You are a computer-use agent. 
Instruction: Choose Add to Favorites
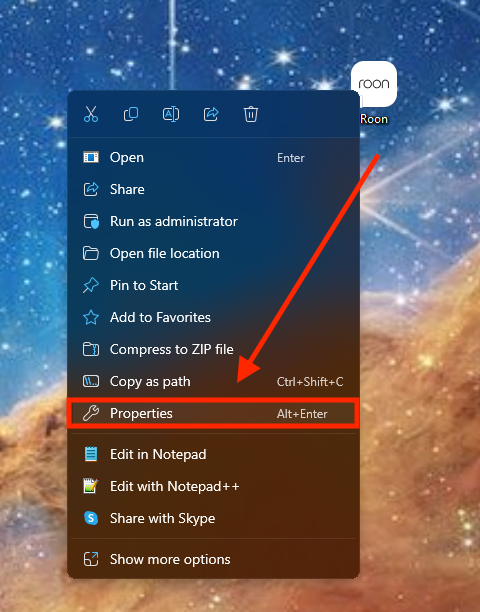[213, 318]
